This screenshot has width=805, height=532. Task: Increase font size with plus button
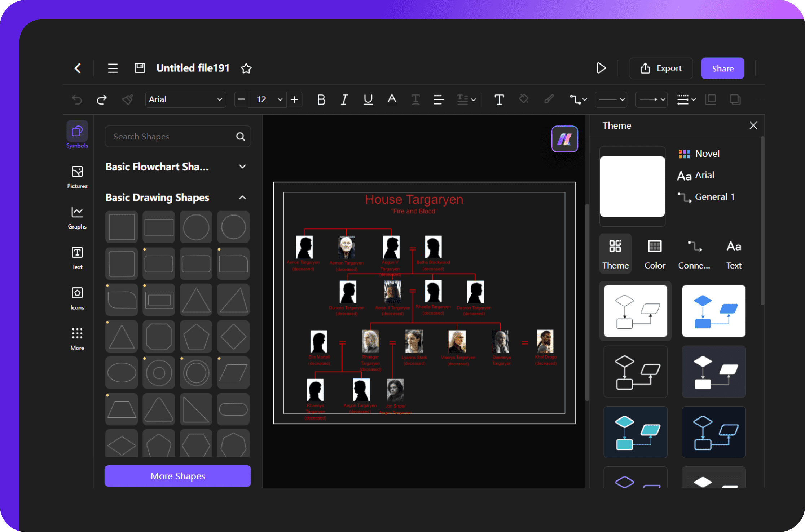(294, 99)
